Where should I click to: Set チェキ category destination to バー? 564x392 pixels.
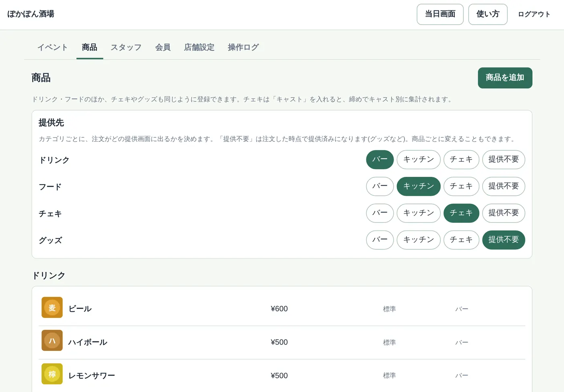pos(380,213)
